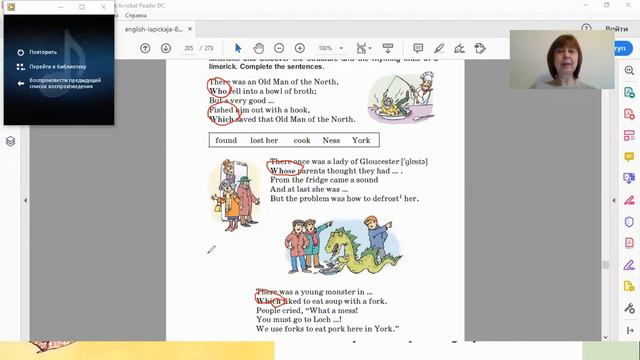Open the search magnifier tool in right pane
This screenshot has height=360, width=640.
point(629,70)
